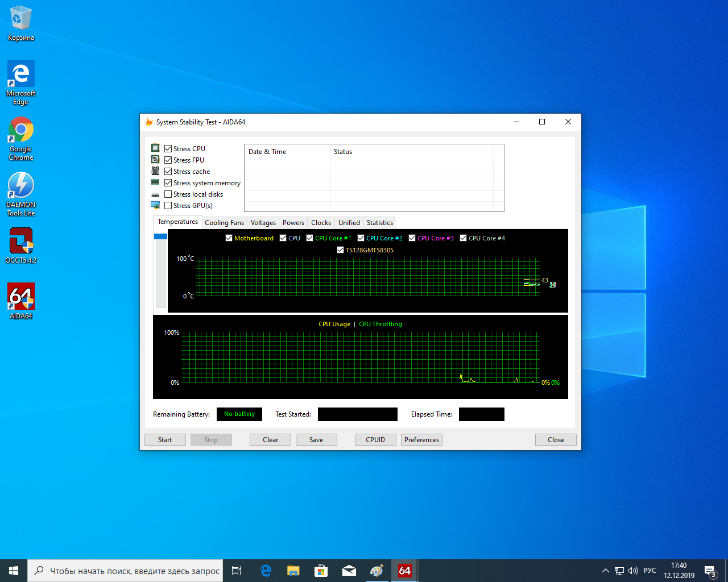The width and height of the screenshot is (728, 582).
Task: Click the Save button
Action: coord(316,440)
